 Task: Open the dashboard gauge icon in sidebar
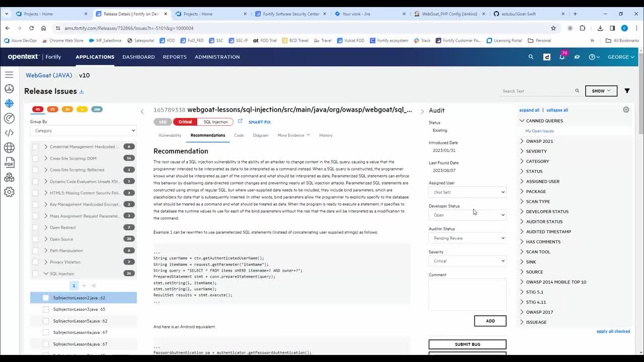(x=9, y=89)
